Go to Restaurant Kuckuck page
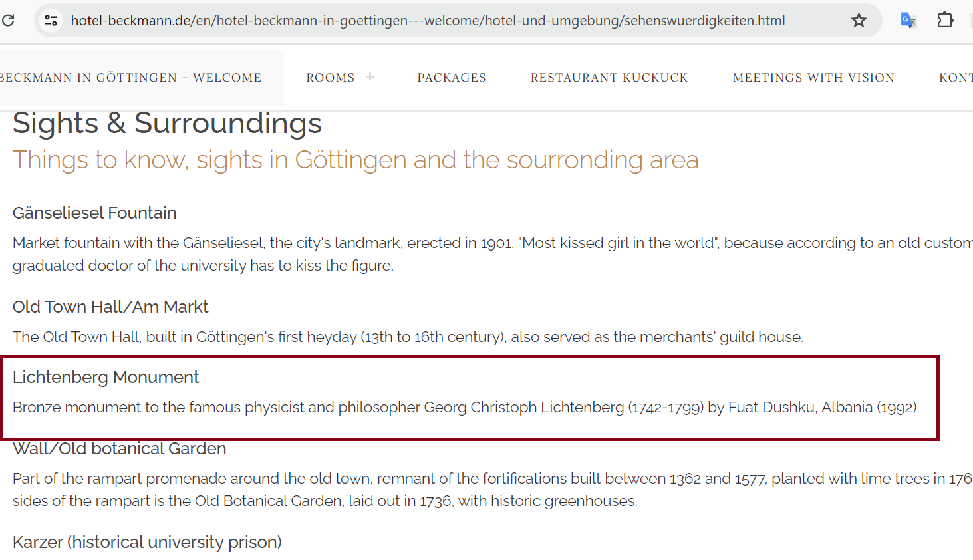Viewport: 973px width, 560px height. click(609, 78)
